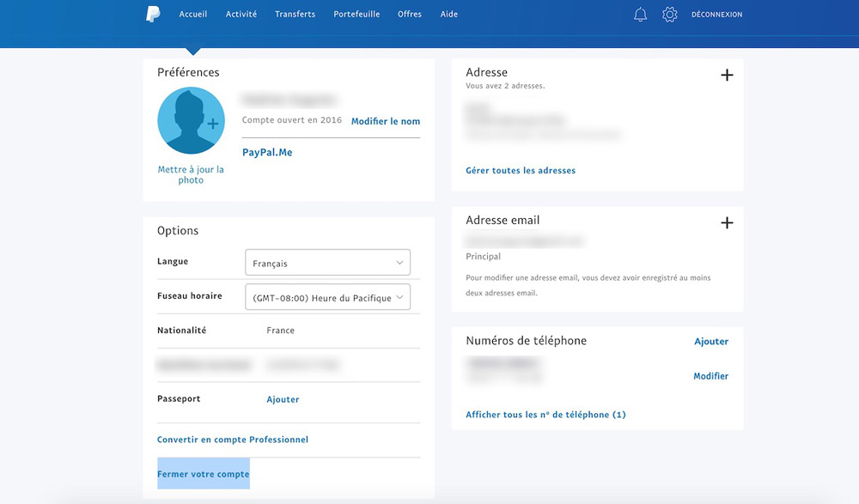Click Gérer toutes les adresses
Screen dimensions: 859x504
click(521, 171)
